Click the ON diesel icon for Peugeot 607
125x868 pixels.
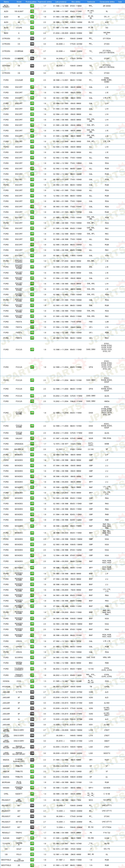32,827
